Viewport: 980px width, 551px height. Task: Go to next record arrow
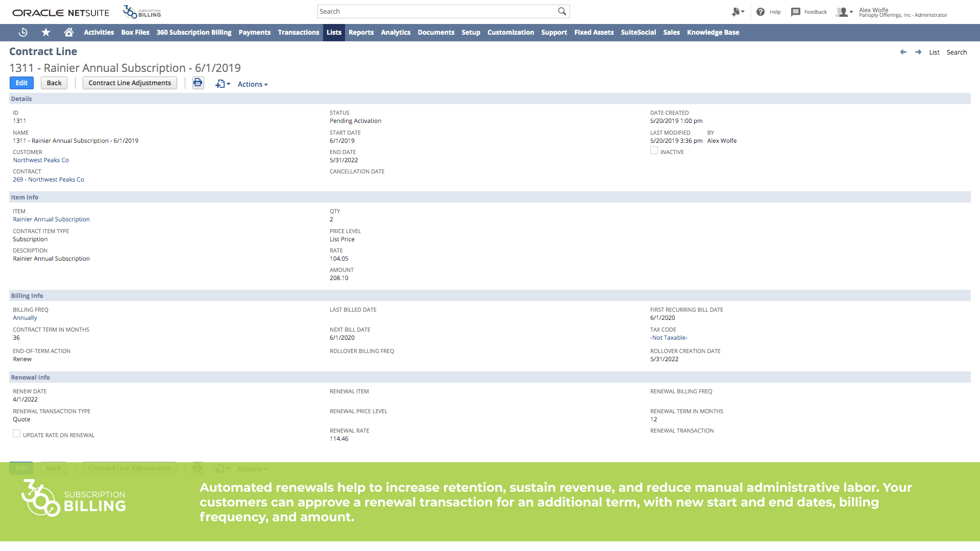(x=918, y=52)
